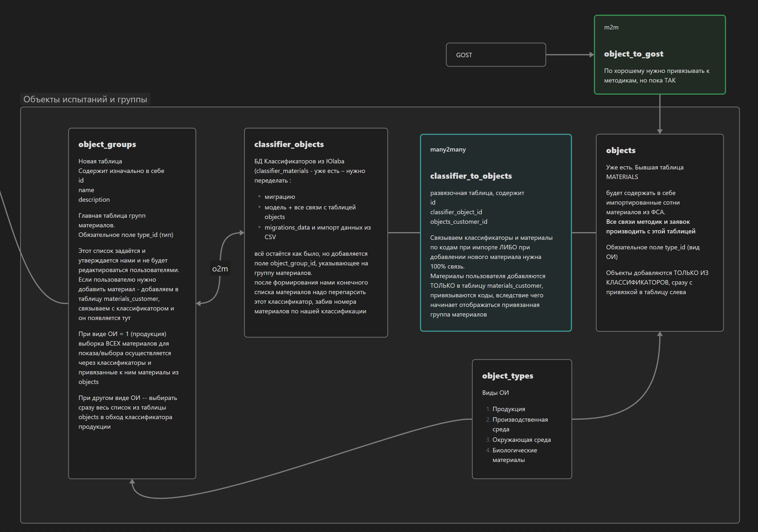Image resolution: width=758 pixels, height=532 pixels.
Task: Click the миграцию bullet item
Action: (x=280, y=197)
